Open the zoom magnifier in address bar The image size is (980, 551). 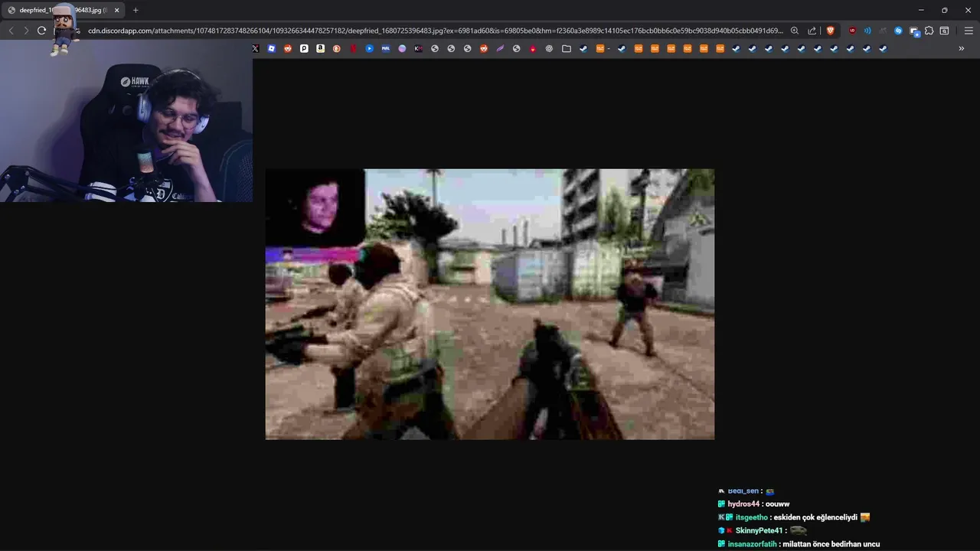click(x=795, y=31)
